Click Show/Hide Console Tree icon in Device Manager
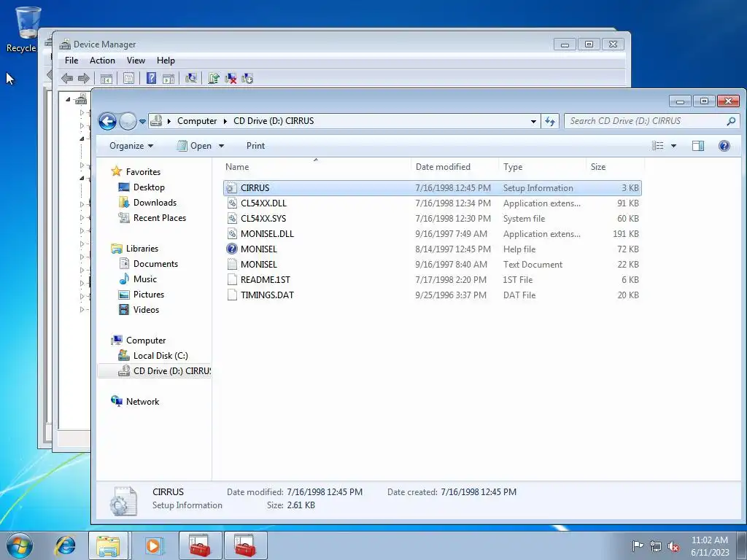747x560 pixels. (107, 79)
